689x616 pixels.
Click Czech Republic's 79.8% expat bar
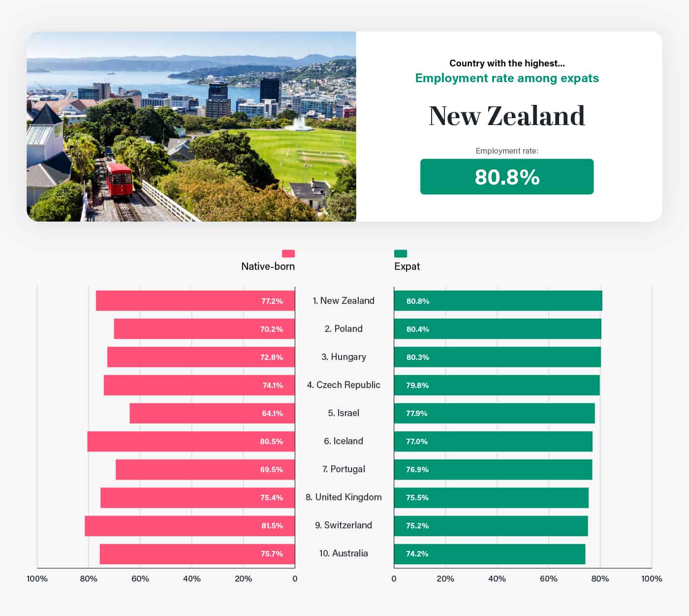(497, 385)
